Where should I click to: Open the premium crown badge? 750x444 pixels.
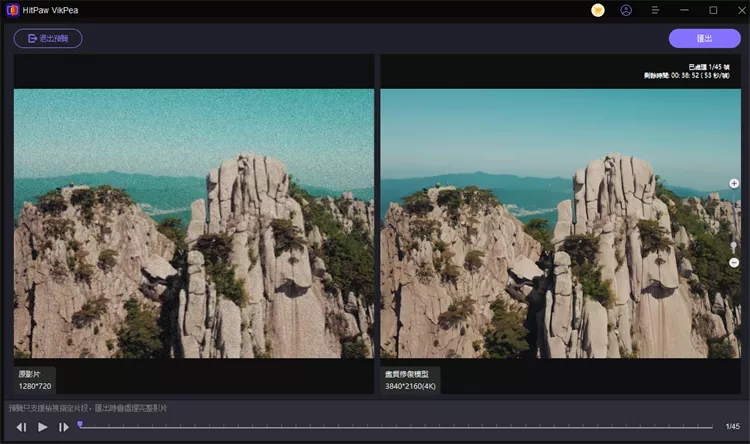point(598,10)
